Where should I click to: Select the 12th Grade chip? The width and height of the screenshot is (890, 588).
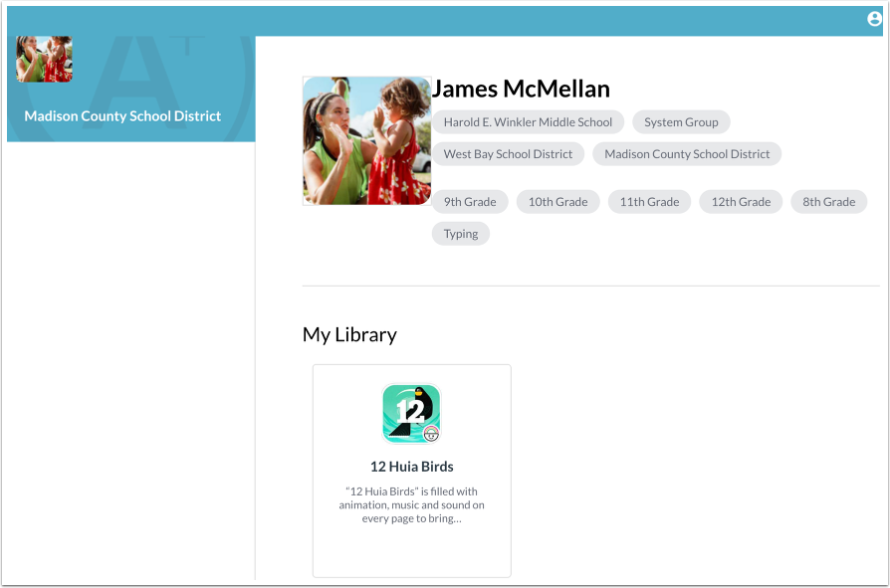[741, 201]
